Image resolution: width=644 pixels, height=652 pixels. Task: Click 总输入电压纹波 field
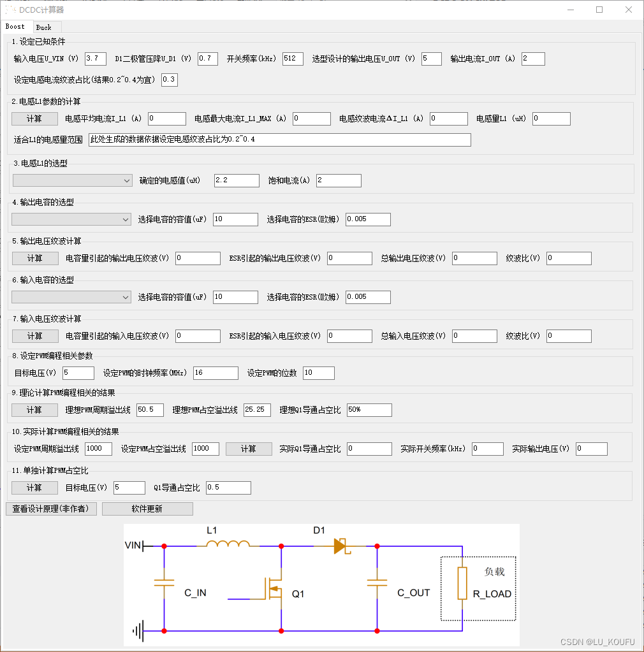coord(474,336)
